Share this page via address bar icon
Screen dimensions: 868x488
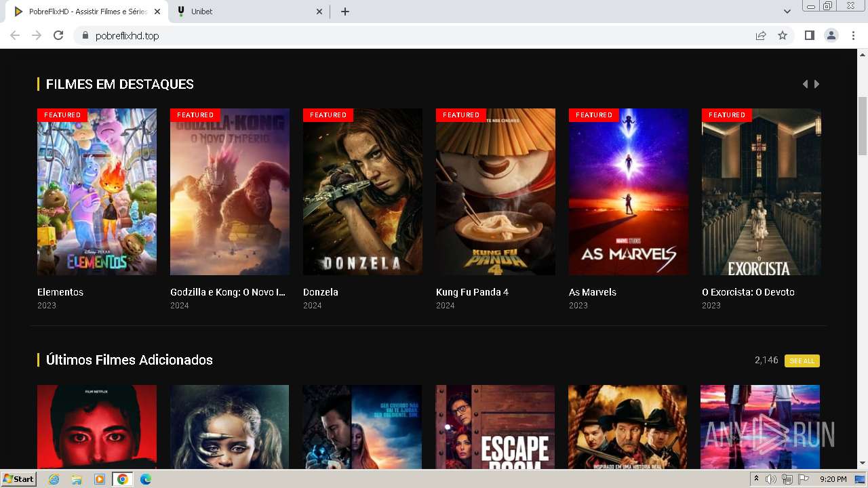(761, 35)
